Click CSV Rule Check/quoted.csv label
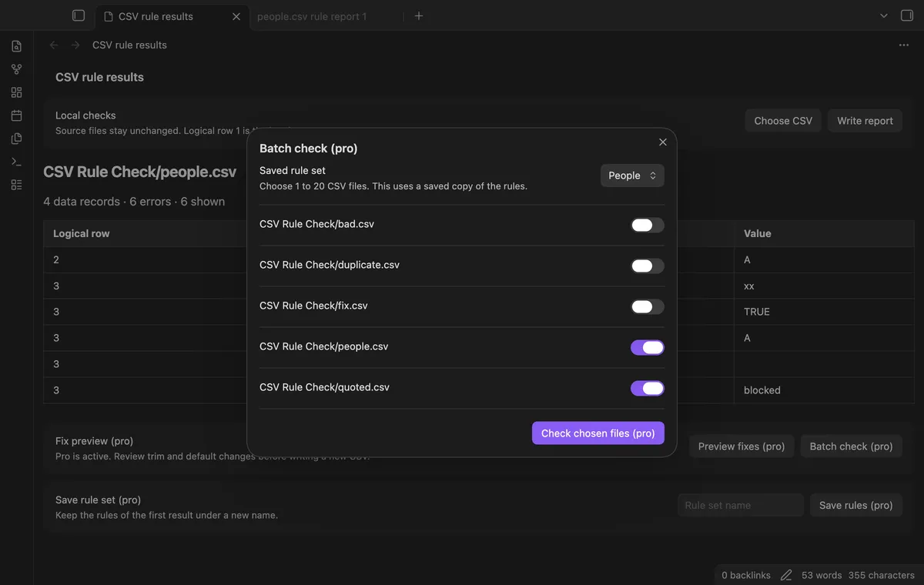Viewport: 924px width, 585px height. click(324, 387)
